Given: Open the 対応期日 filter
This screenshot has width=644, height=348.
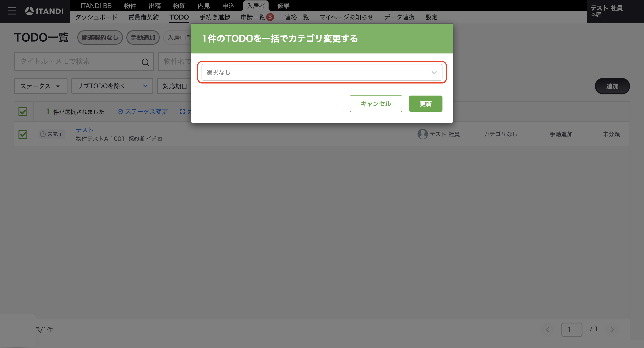Looking at the screenshot, I should tap(174, 86).
